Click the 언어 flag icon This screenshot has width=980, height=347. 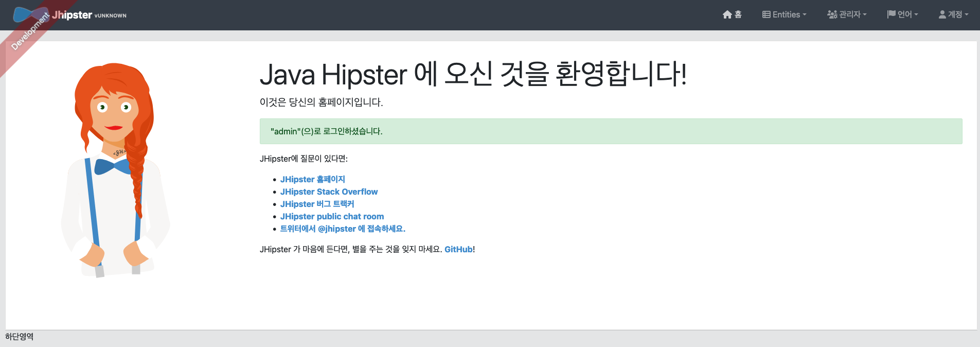pos(892,14)
